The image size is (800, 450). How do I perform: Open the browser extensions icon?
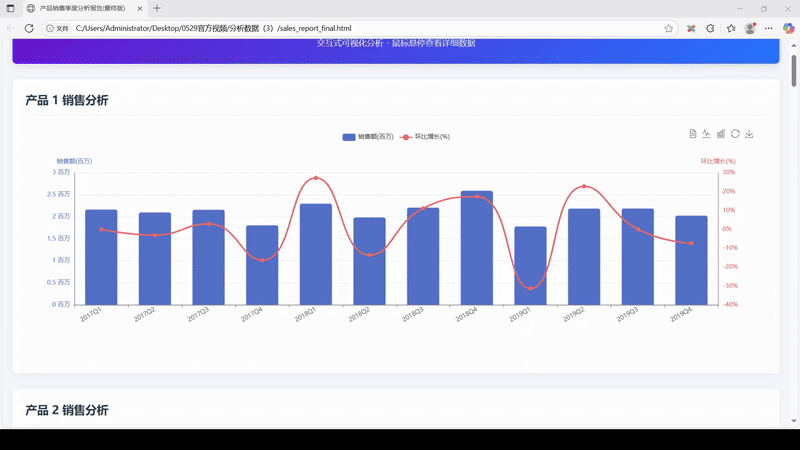[x=710, y=28]
